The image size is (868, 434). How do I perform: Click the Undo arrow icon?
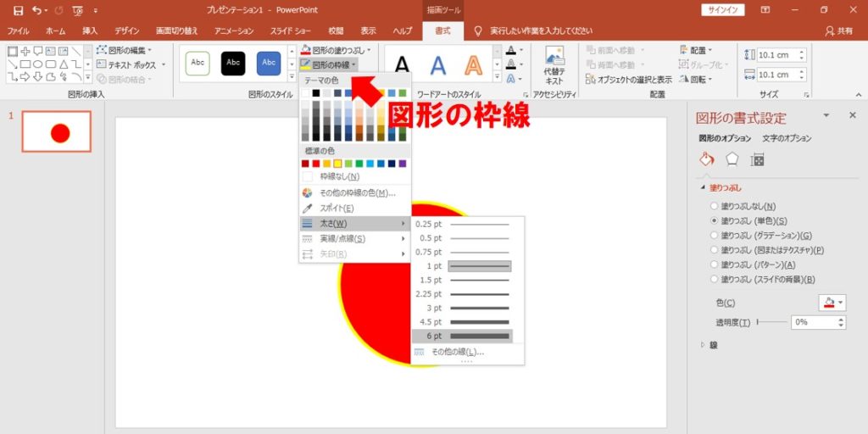[37, 10]
